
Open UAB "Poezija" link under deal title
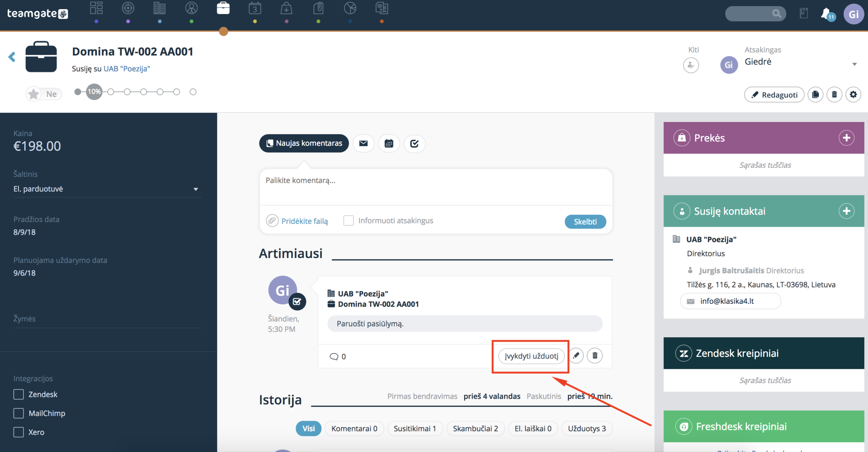[x=127, y=68]
